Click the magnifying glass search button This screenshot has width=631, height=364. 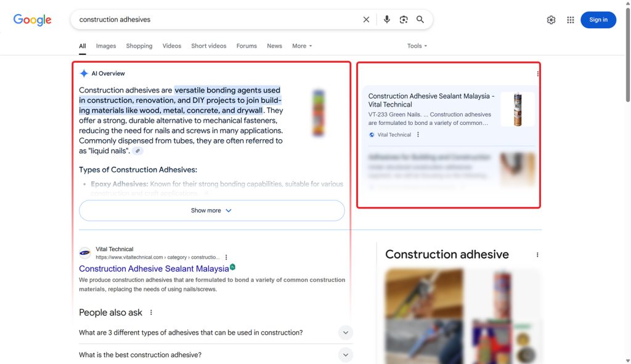[x=420, y=19]
